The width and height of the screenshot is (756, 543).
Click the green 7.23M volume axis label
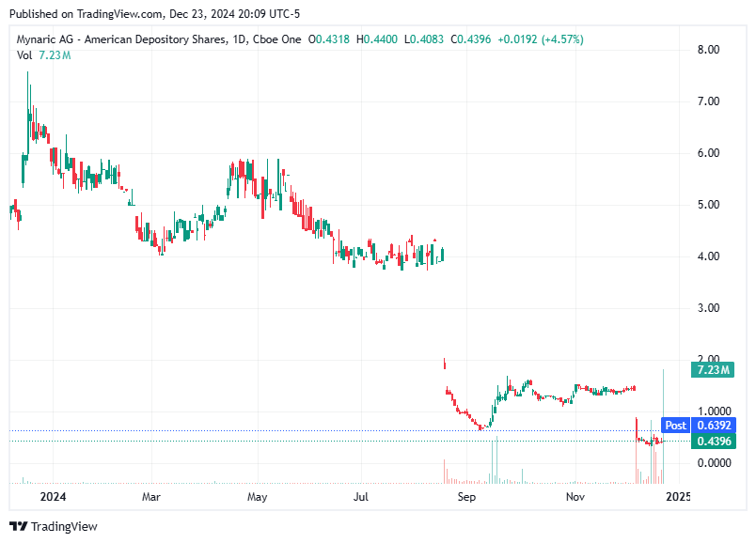(713, 370)
